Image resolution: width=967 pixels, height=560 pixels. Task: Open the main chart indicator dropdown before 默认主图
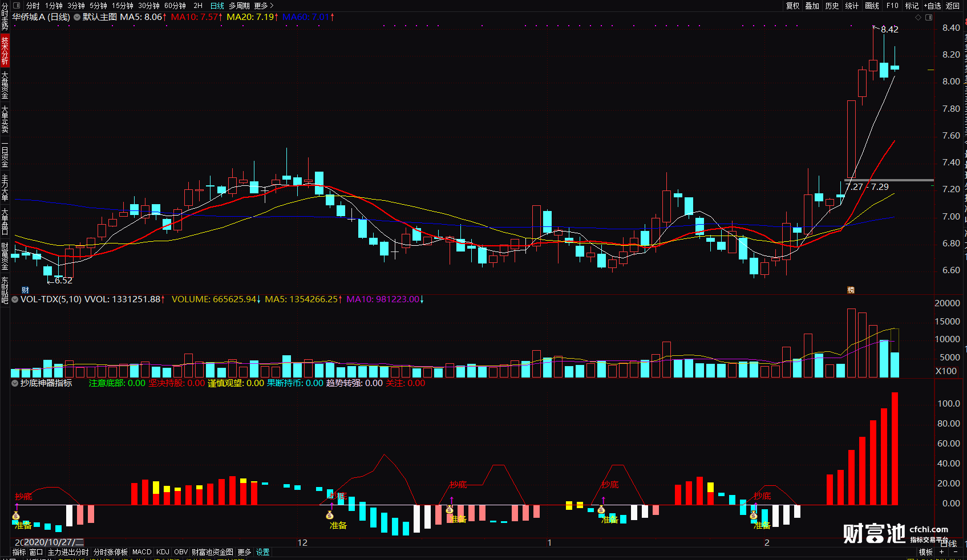coord(77,17)
